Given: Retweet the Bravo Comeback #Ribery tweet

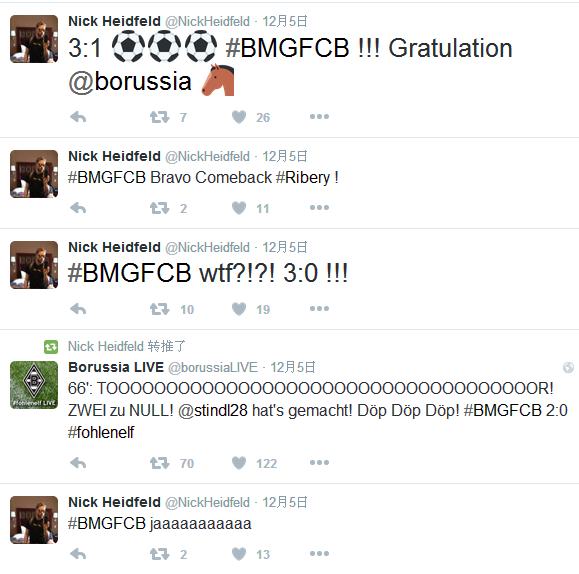Looking at the screenshot, I should [x=160, y=208].
